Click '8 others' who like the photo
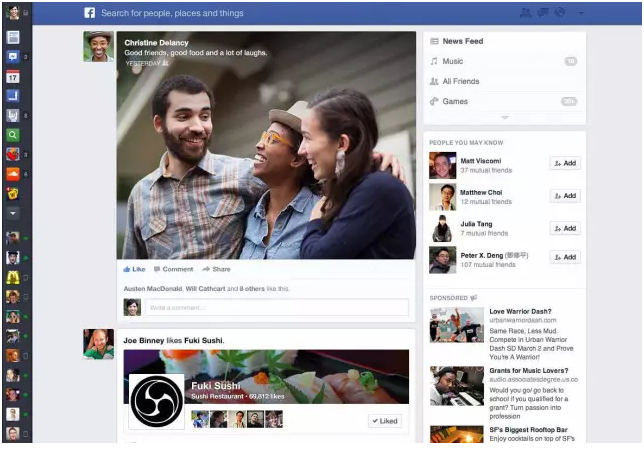The image size is (644, 463). point(252,289)
